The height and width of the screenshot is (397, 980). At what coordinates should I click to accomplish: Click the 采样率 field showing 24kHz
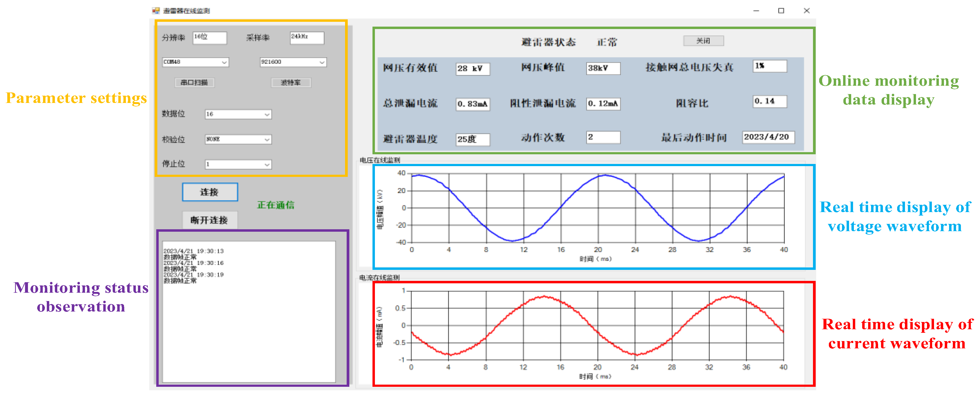(307, 38)
